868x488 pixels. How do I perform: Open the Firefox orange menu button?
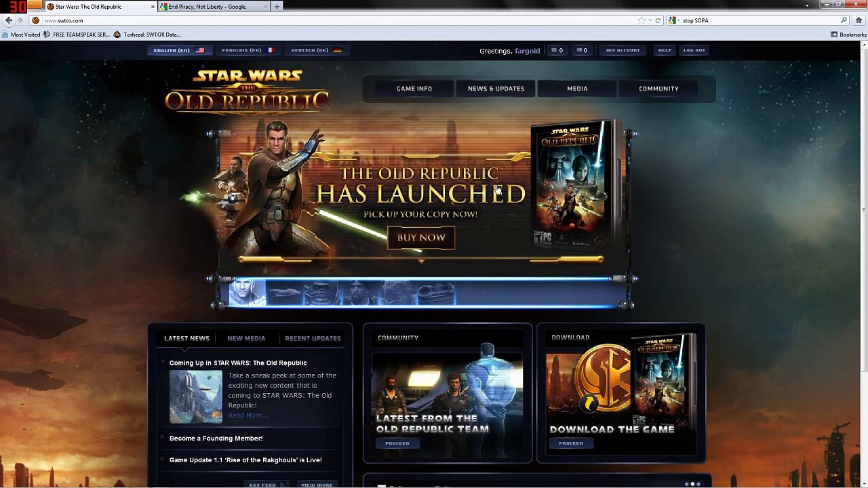point(35,5)
